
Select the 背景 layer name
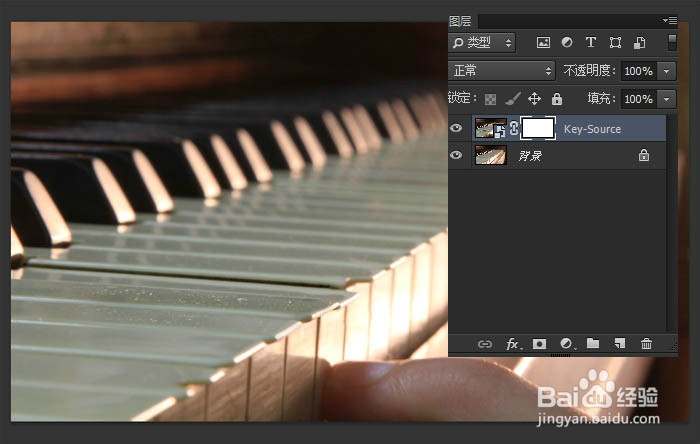[530, 156]
